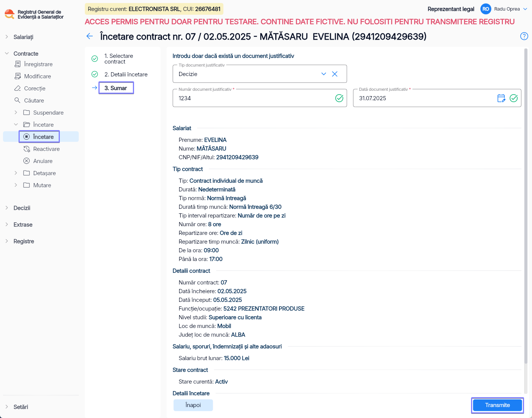532x418 pixels.
Task: Click the Anulare cancel circle icon
Action: click(27, 161)
